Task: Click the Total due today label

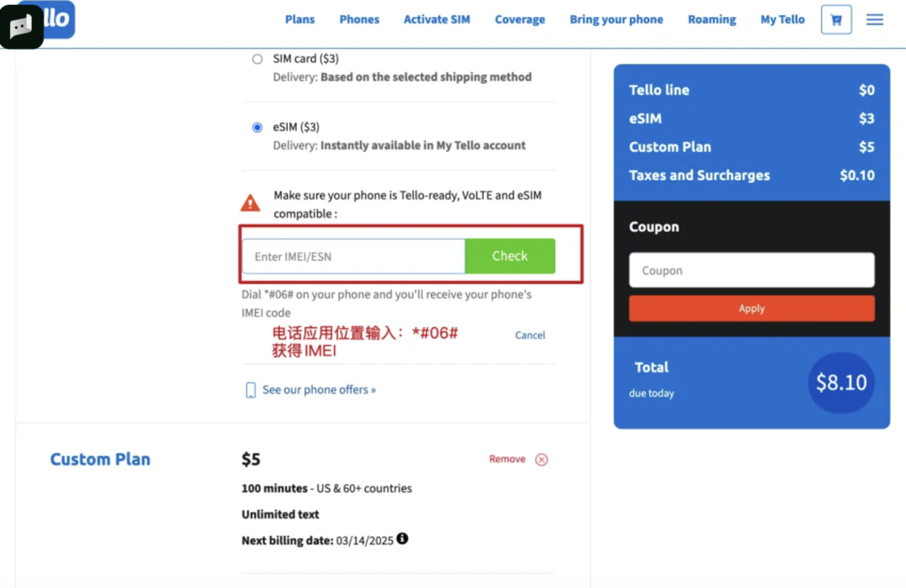Action: point(652,379)
